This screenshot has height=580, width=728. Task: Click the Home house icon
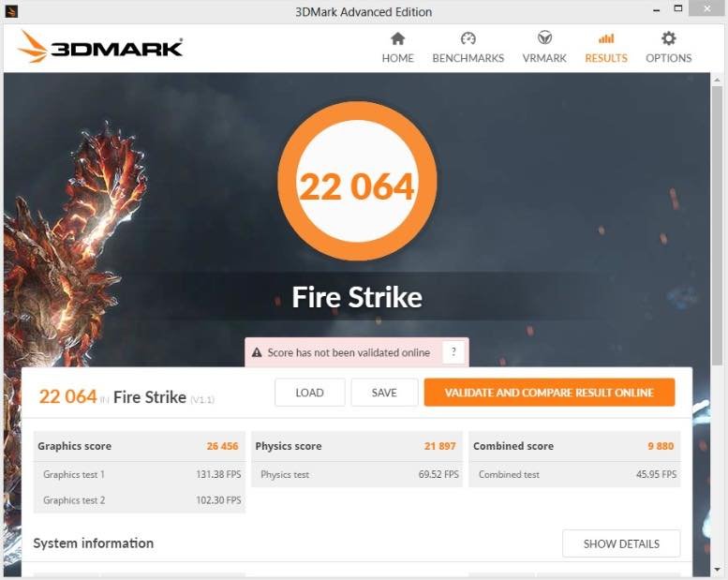point(397,38)
